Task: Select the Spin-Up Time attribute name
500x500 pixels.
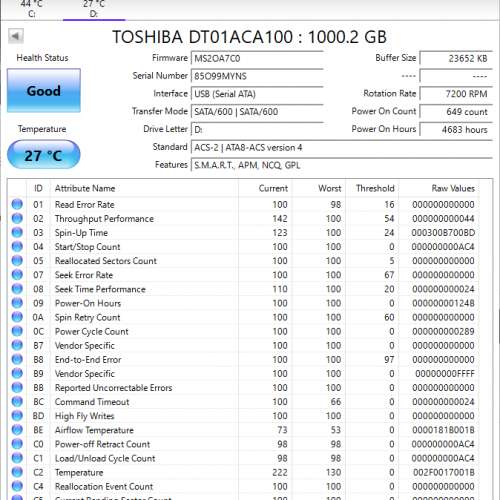Action: coord(81,233)
